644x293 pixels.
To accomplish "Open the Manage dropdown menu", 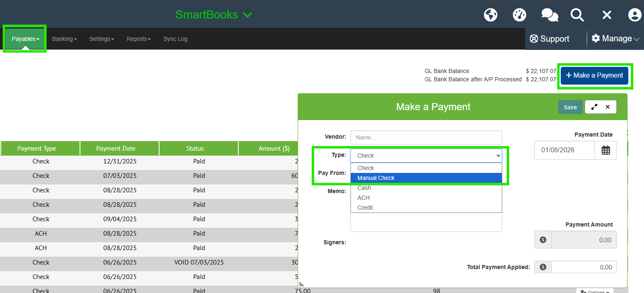I will (x=615, y=39).
